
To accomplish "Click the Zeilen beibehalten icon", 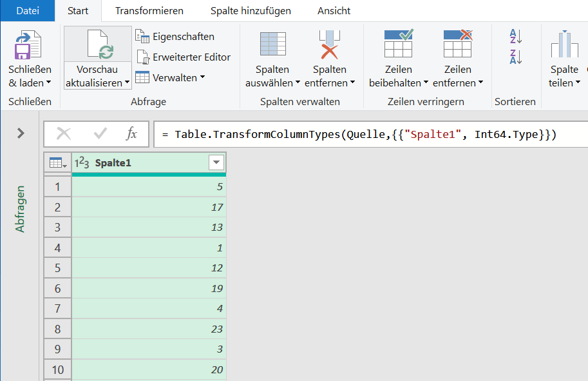I will [x=399, y=43].
